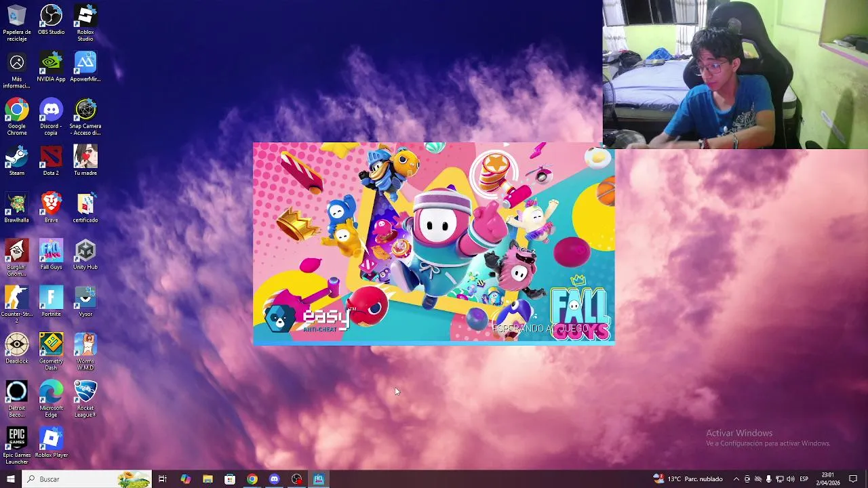Screen dimensions: 868x488
Task: Select the ApowerMirror desktop icon
Action: (85, 67)
